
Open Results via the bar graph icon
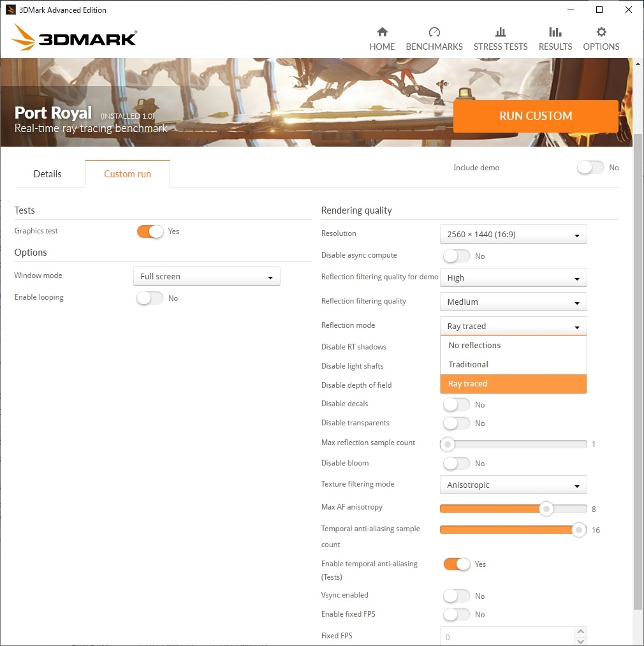coord(555,32)
